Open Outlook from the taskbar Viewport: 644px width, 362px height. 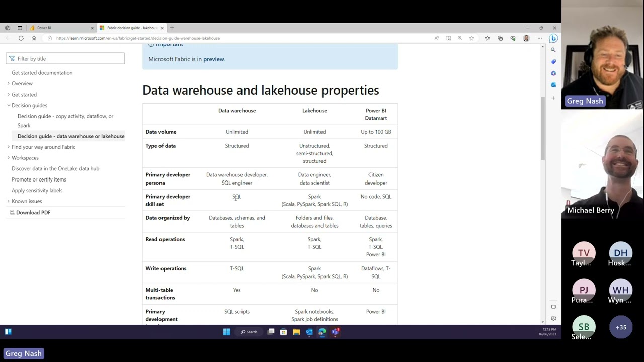coord(309,332)
